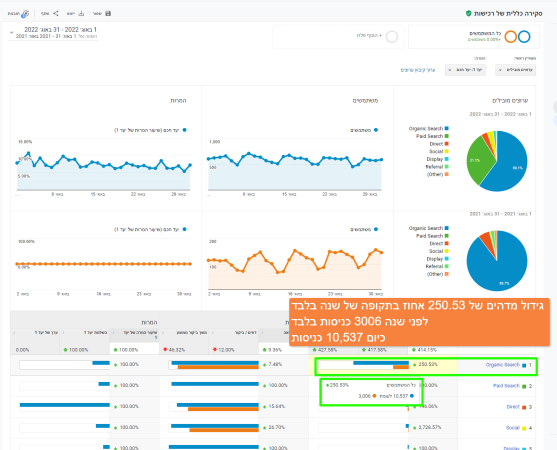Click the 250.53% value in Organic Search row

428,364
